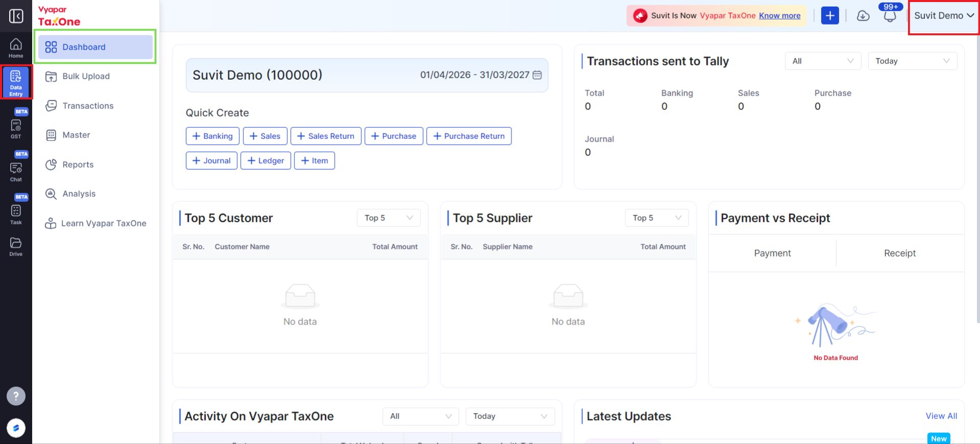Quick create a Ledger

click(x=265, y=160)
